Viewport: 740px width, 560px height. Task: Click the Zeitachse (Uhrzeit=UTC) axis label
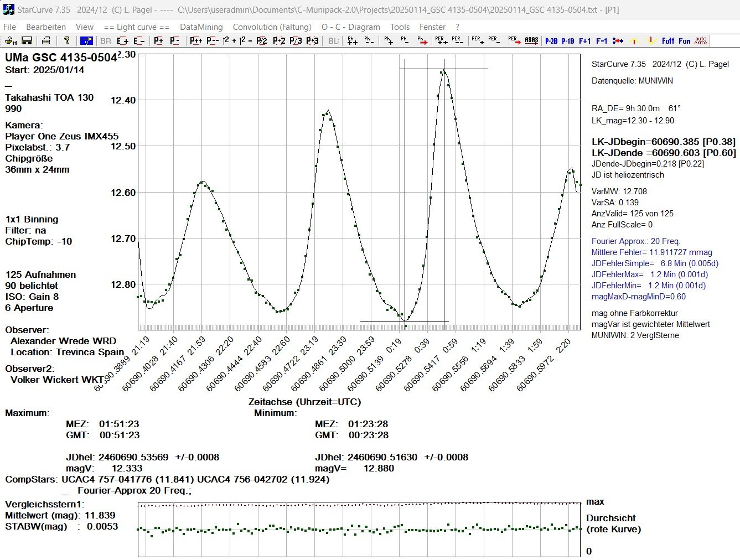304,402
